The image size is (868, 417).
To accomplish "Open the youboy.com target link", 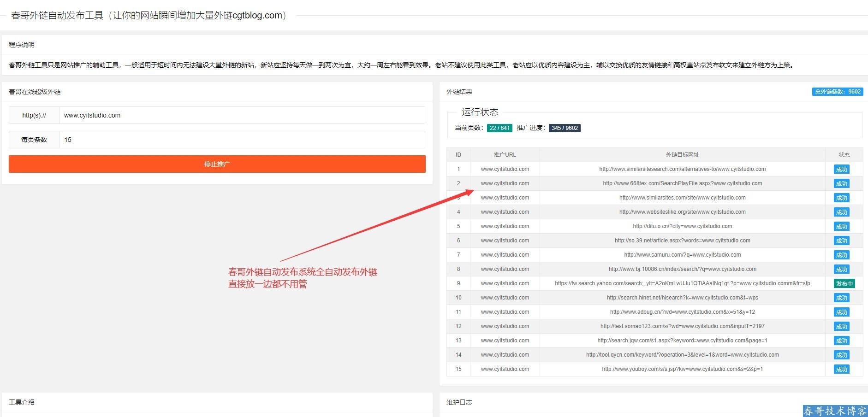I will pyautogui.click(x=682, y=369).
